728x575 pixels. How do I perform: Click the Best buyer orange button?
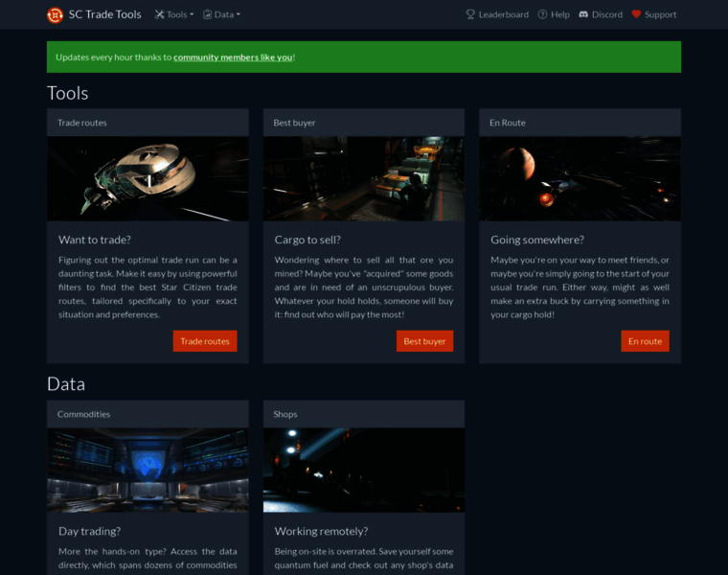click(x=424, y=341)
